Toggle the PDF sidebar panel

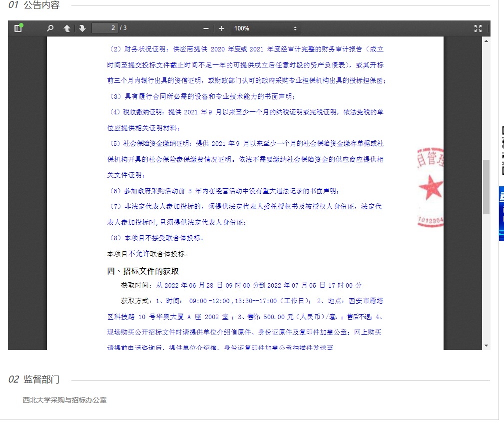click(18, 28)
